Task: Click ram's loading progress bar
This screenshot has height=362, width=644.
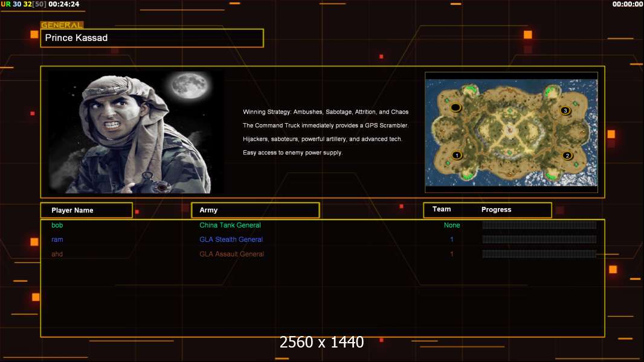Action: (x=539, y=240)
